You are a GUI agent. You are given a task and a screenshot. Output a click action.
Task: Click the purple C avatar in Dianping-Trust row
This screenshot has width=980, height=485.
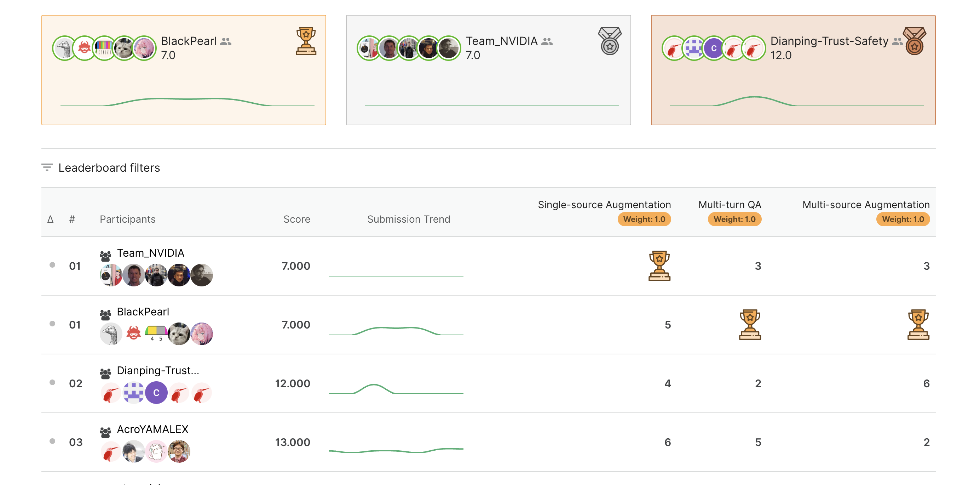click(x=156, y=393)
